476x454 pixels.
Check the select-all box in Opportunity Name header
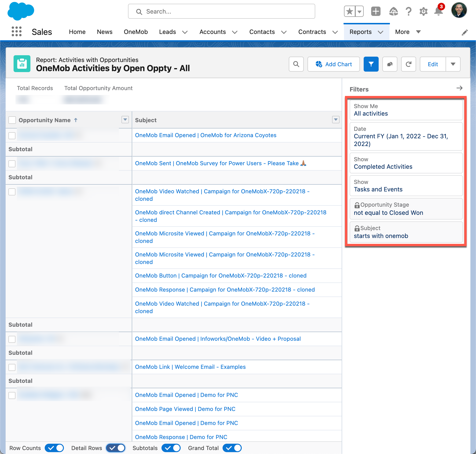[12, 120]
